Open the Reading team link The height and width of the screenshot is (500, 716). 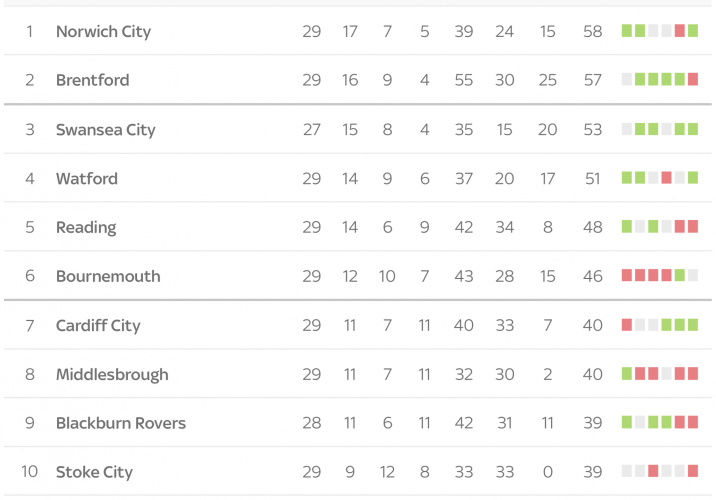(86, 228)
